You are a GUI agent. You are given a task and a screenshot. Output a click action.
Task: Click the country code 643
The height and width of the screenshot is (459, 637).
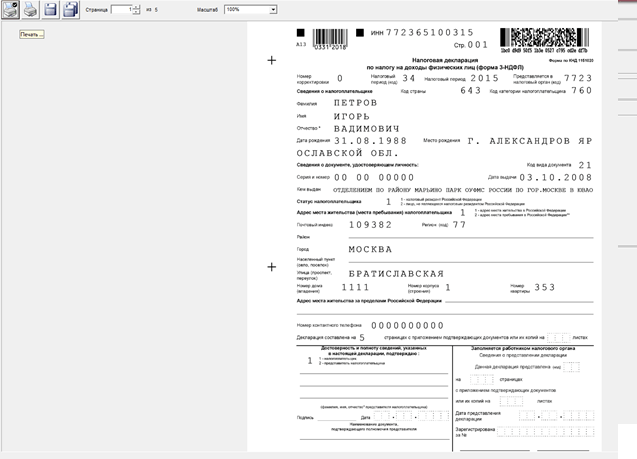click(x=470, y=90)
